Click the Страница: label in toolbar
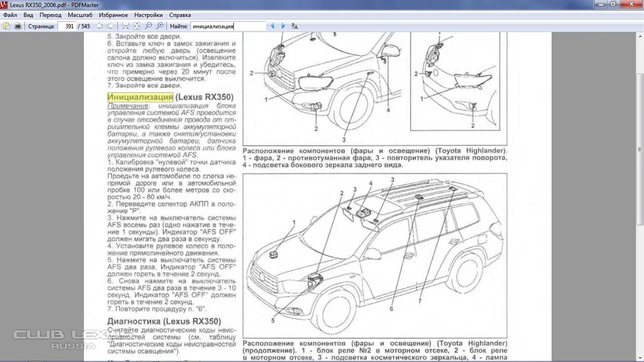Viewport: 644px width, 362px height. [x=41, y=26]
